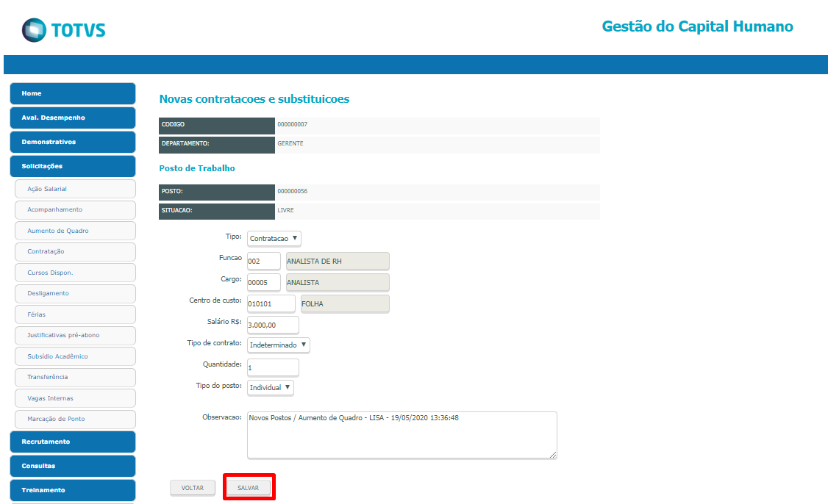Open the Home menu
Viewport: 828px width, 504px height.
[73, 93]
